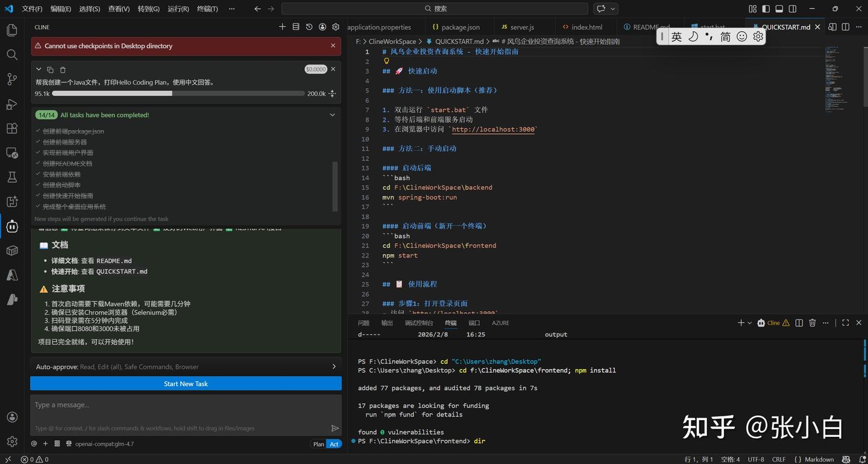
Task: Open markdown preview to the side
Action: (x=832, y=27)
